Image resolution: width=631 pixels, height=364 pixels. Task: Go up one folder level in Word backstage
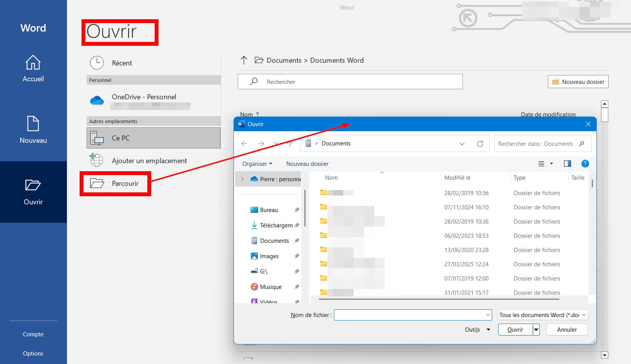(x=244, y=60)
